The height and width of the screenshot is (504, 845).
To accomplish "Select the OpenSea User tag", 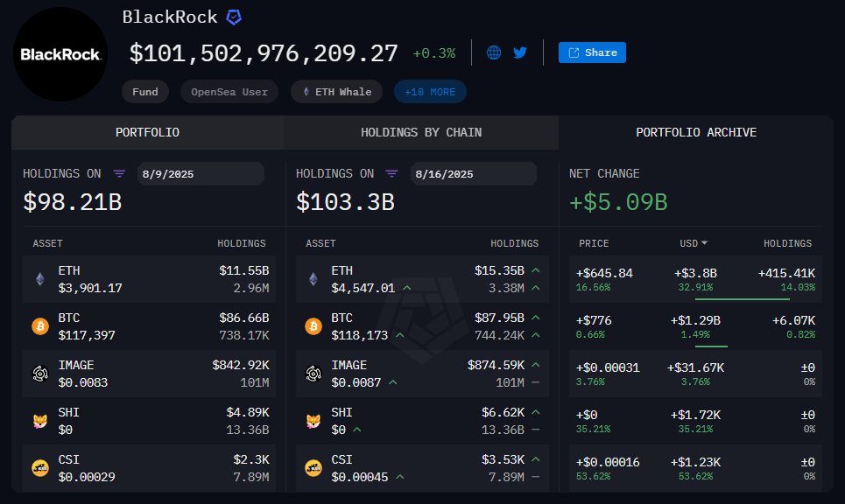I will (229, 92).
